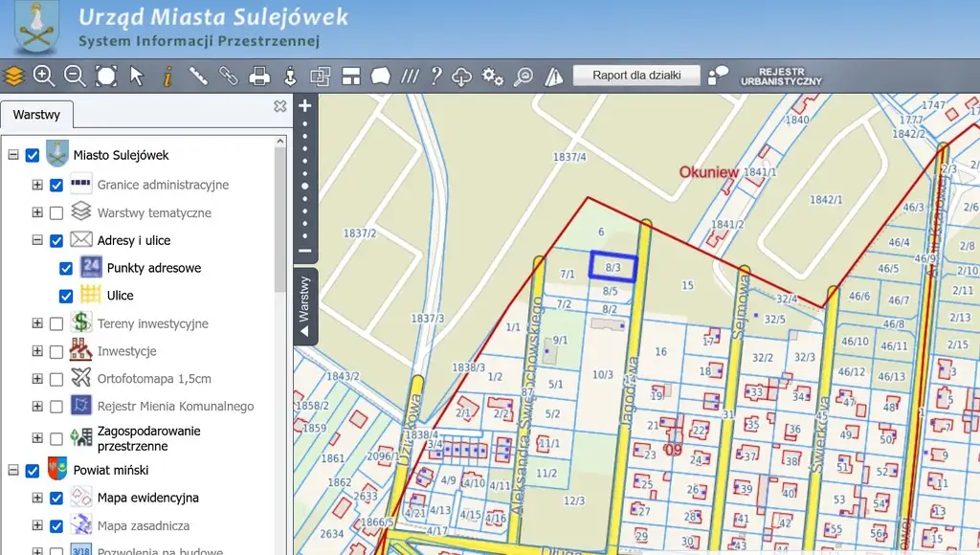
Task: Open the settings gears tool
Action: tap(493, 76)
